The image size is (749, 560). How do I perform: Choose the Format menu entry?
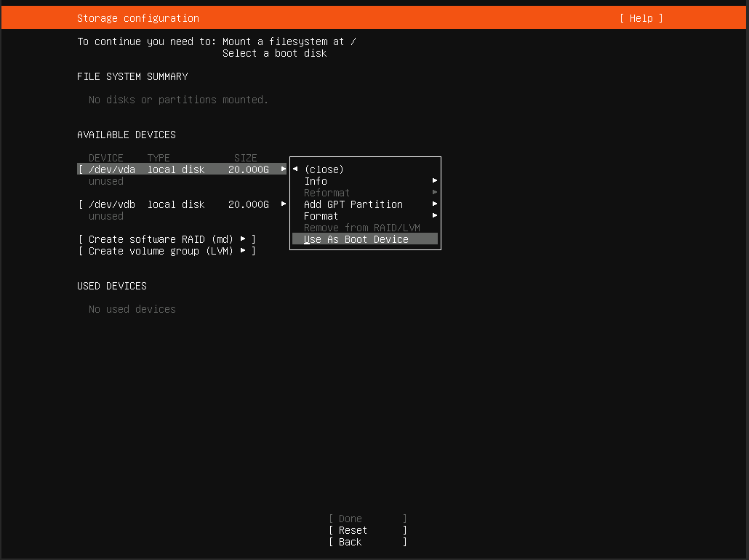point(321,216)
